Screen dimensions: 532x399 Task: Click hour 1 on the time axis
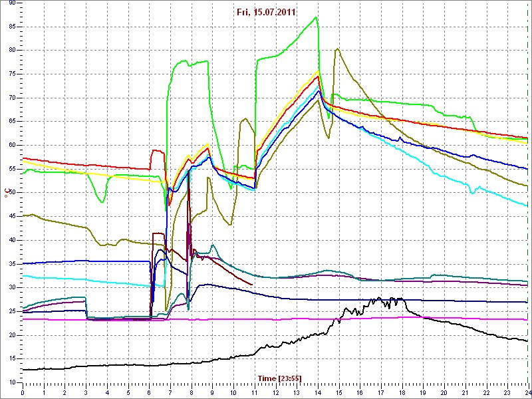tap(44, 392)
